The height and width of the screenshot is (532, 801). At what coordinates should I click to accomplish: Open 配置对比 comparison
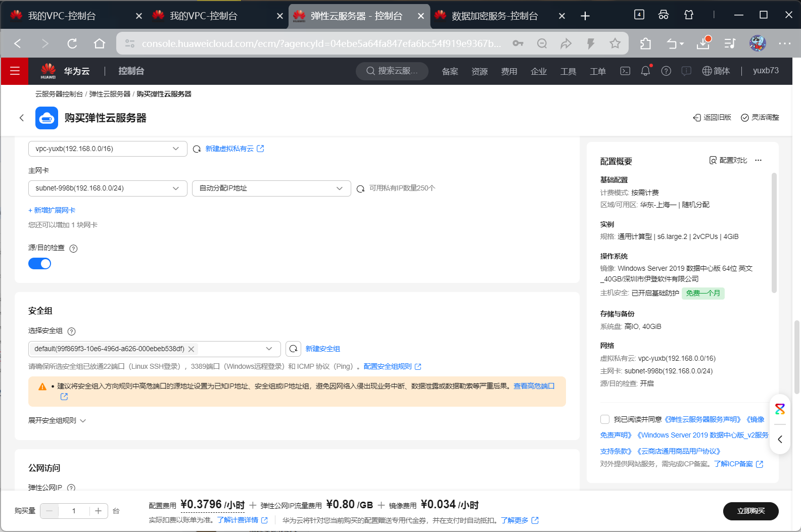[x=728, y=160]
